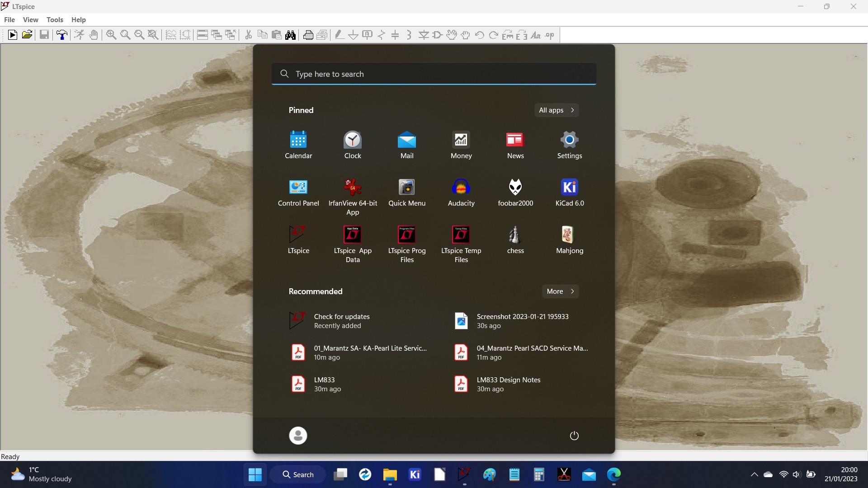Click the Text 'Aa' toolbar icon
The image size is (868, 488).
click(536, 35)
